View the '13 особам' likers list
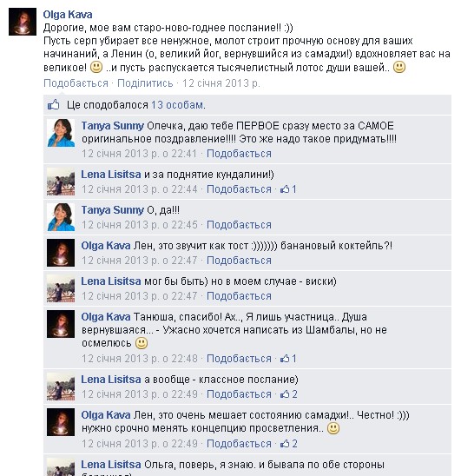Viewport: 461px width, 476px height. pos(178,105)
